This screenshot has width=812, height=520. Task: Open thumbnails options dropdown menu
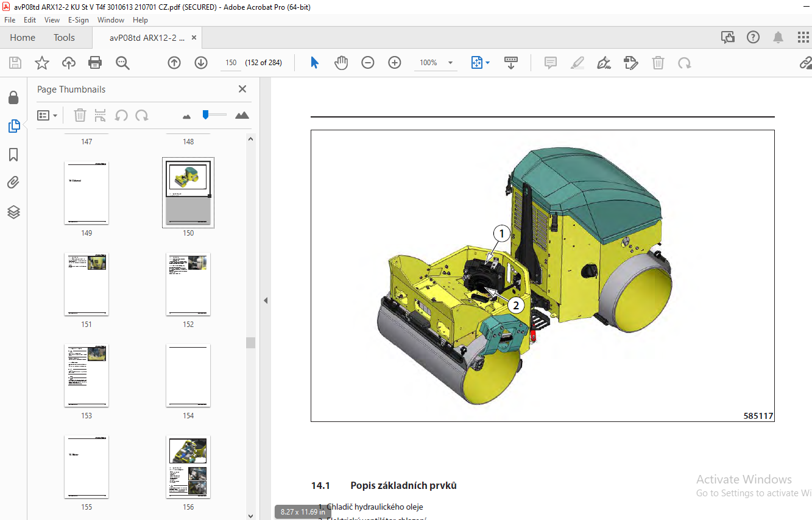tap(48, 115)
